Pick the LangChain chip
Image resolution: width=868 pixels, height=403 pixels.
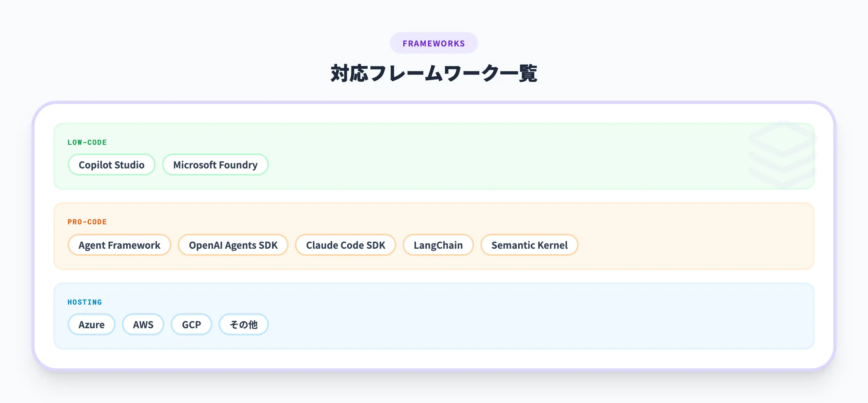pos(438,245)
